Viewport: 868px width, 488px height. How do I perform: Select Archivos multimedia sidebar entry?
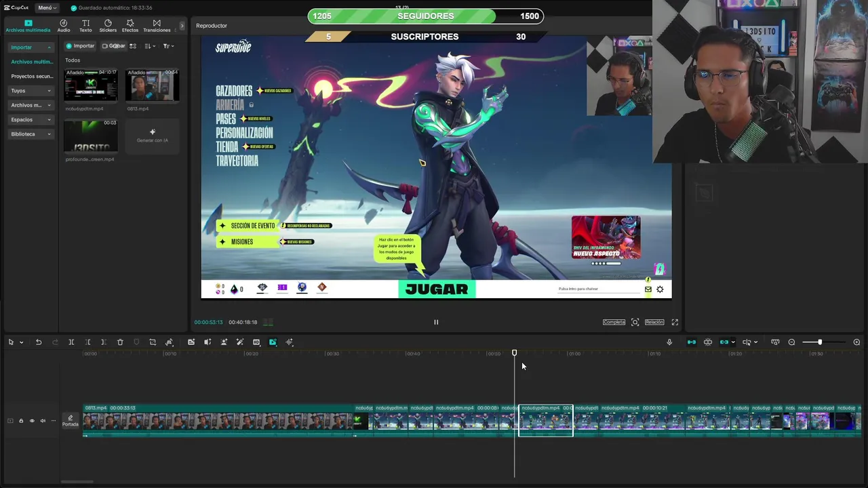tap(31, 62)
